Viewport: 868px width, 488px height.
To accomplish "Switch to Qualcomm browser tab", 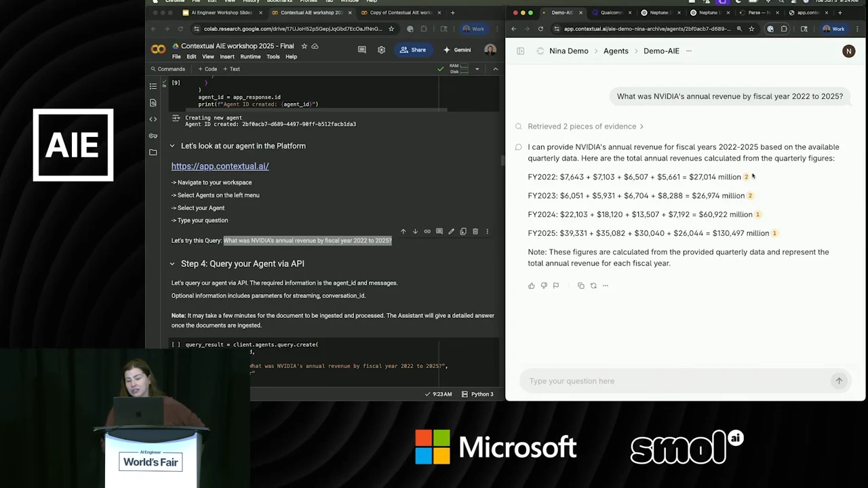I will (x=611, y=12).
